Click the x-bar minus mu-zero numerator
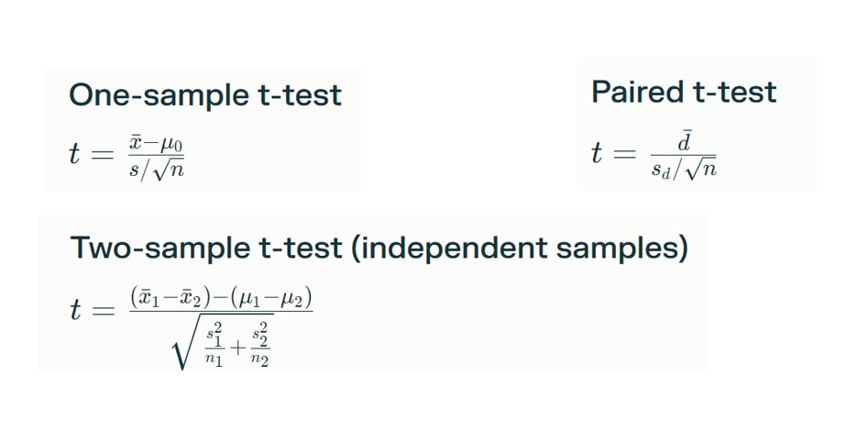Viewport: 868px width, 442px height. click(x=156, y=145)
